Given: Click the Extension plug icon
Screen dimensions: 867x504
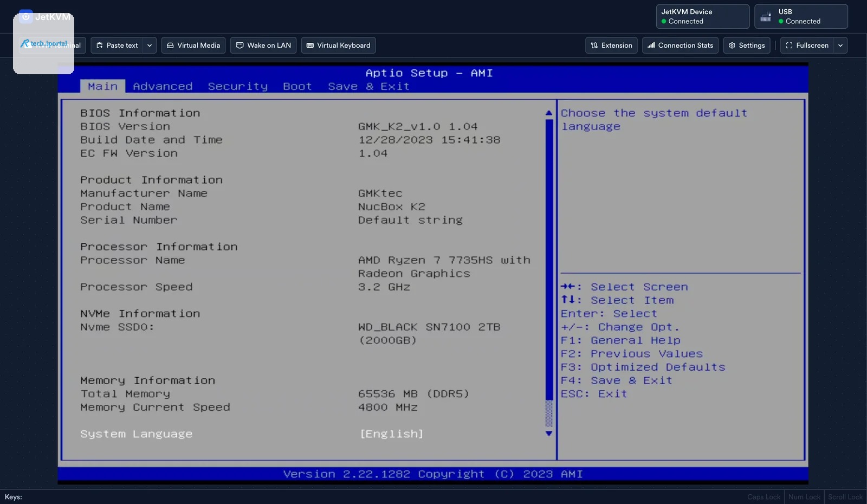Looking at the screenshot, I should 594,46.
